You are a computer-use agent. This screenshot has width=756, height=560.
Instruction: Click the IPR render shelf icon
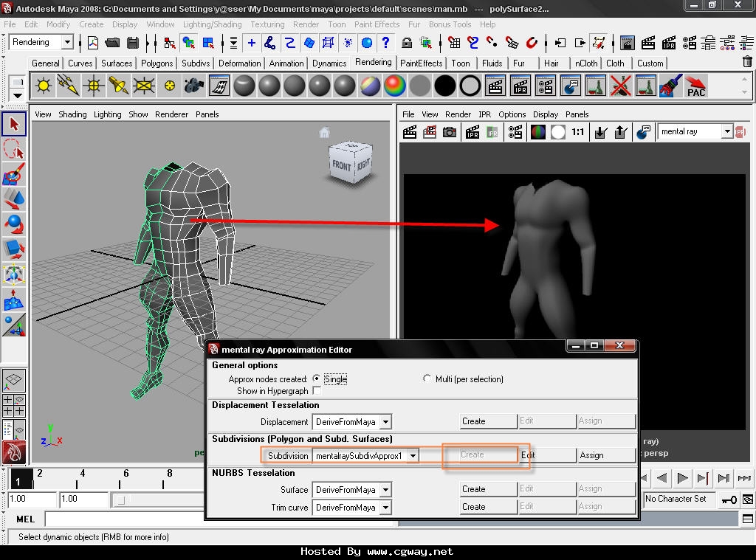click(520, 86)
